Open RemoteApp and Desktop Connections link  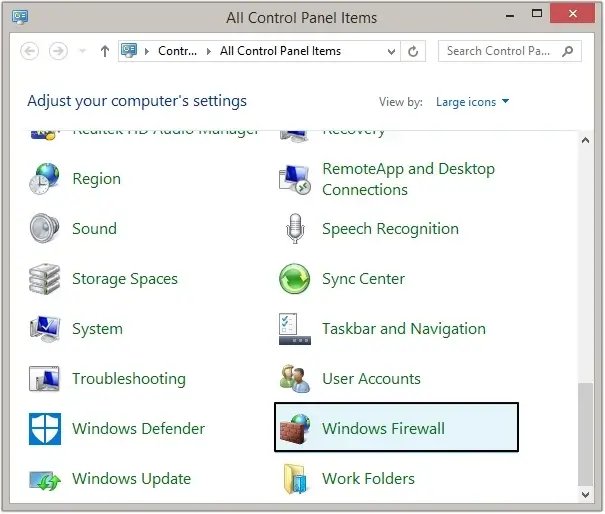(x=409, y=179)
